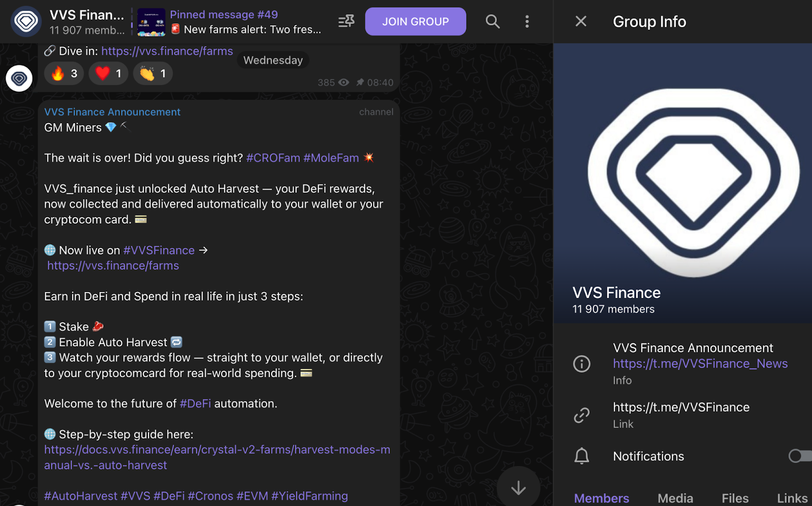This screenshot has height=506, width=812.
Task: Click the #DeFi hashtag in 'Welcome' line
Action: click(x=195, y=404)
